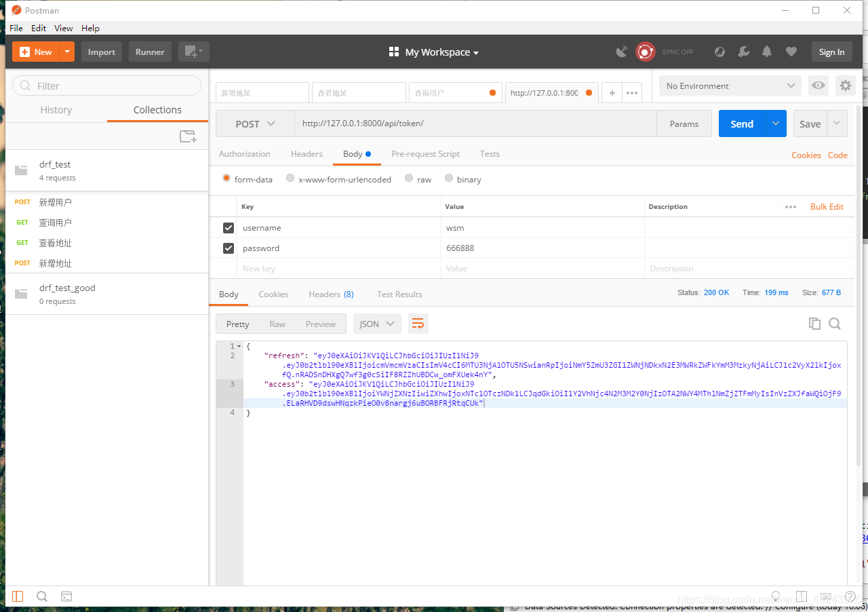Click the Params button

[x=684, y=123]
